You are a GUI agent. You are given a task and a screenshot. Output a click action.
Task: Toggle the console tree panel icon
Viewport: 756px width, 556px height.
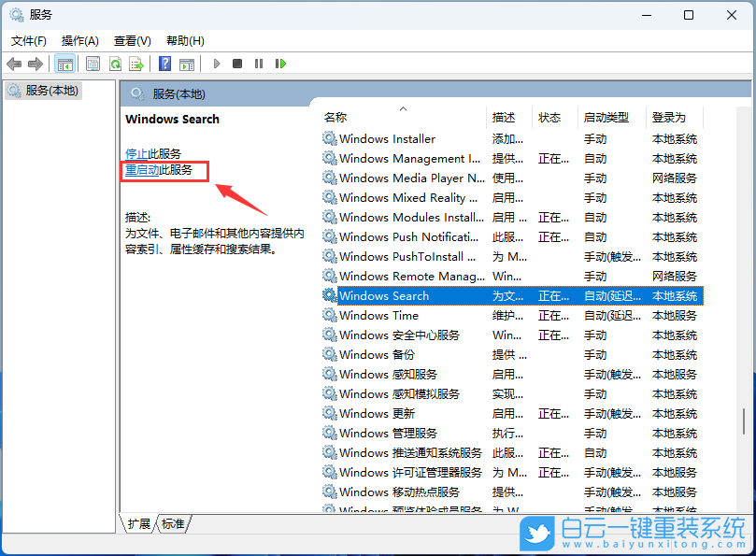64,64
